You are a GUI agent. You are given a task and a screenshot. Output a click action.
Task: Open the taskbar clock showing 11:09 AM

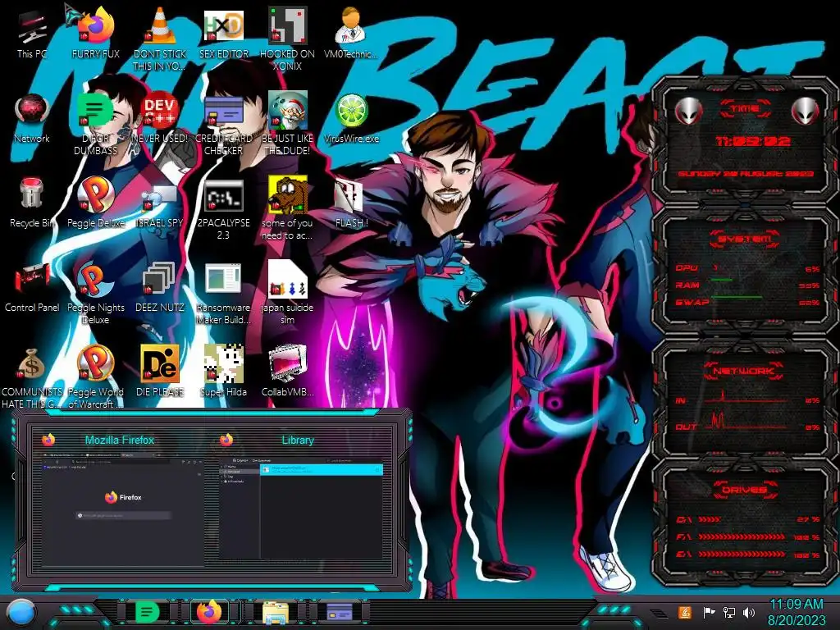point(796,612)
